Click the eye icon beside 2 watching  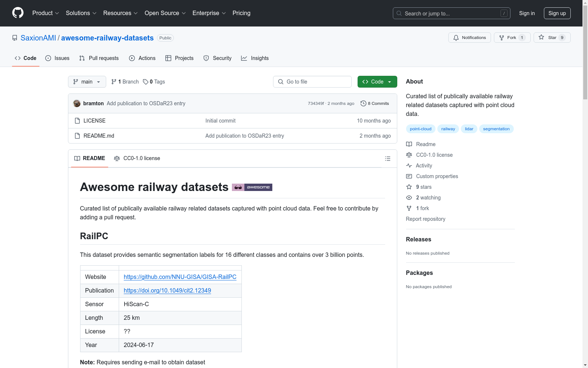click(x=409, y=198)
